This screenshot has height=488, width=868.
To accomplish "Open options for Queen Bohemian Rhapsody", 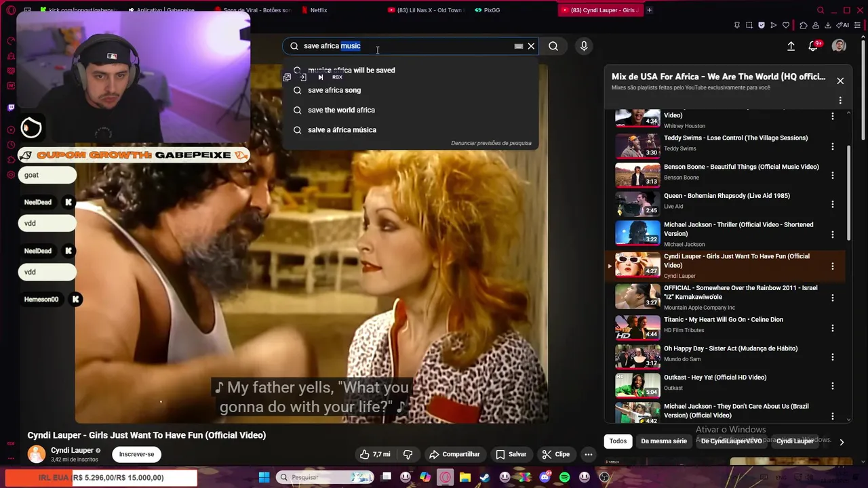I will [x=833, y=204].
